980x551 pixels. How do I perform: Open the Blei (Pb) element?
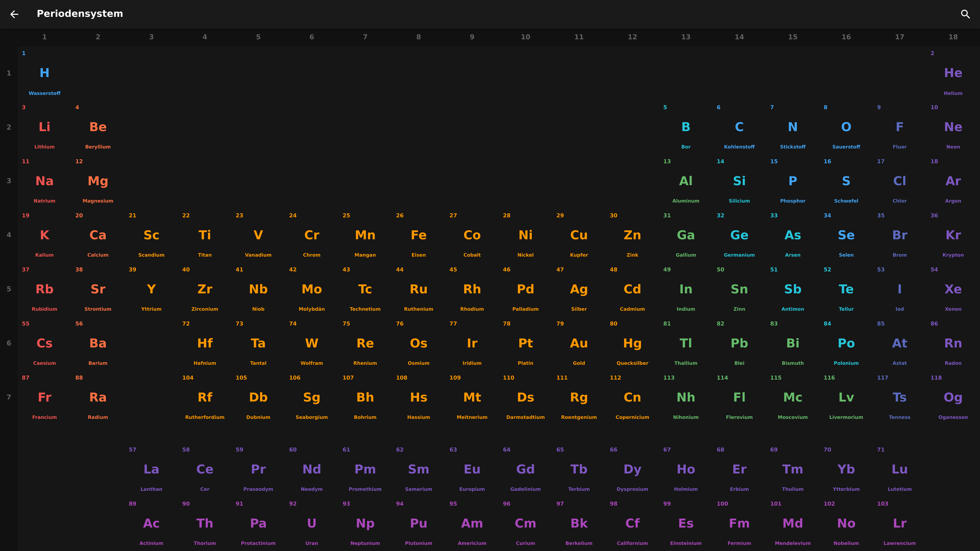tap(739, 343)
